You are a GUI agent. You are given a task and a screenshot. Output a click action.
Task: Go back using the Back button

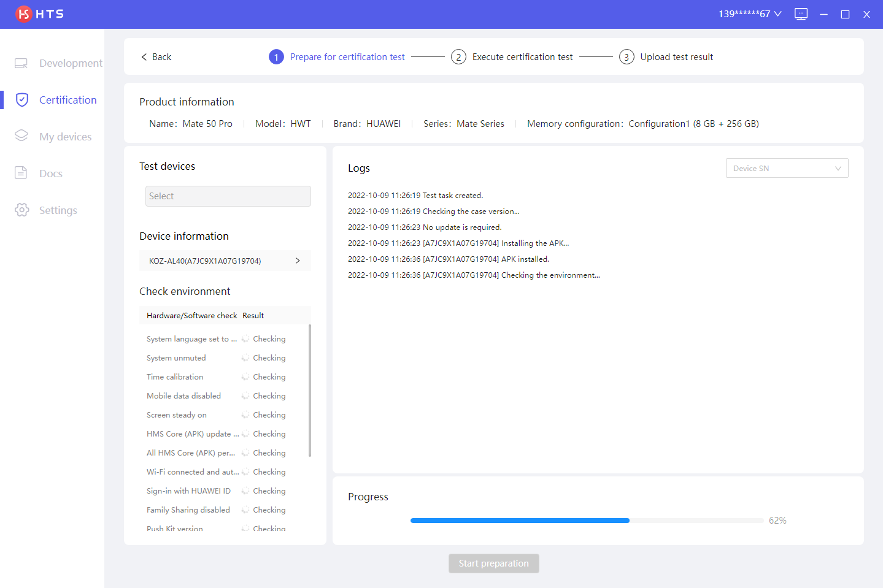(156, 57)
